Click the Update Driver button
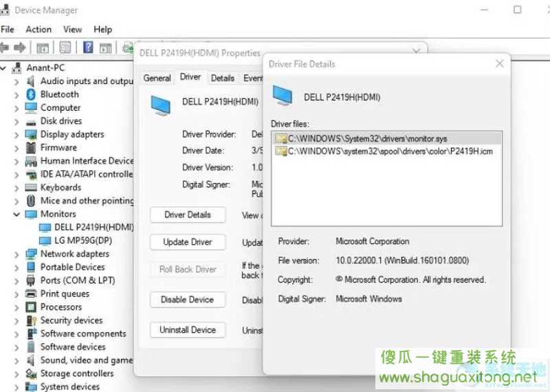Image resolution: width=550 pixels, height=392 pixels. (x=188, y=242)
